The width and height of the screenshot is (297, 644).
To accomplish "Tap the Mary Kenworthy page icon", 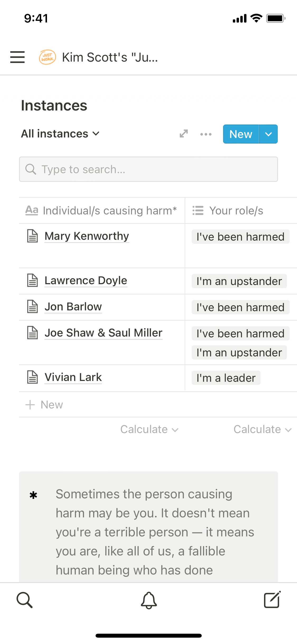I will coord(33,236).
